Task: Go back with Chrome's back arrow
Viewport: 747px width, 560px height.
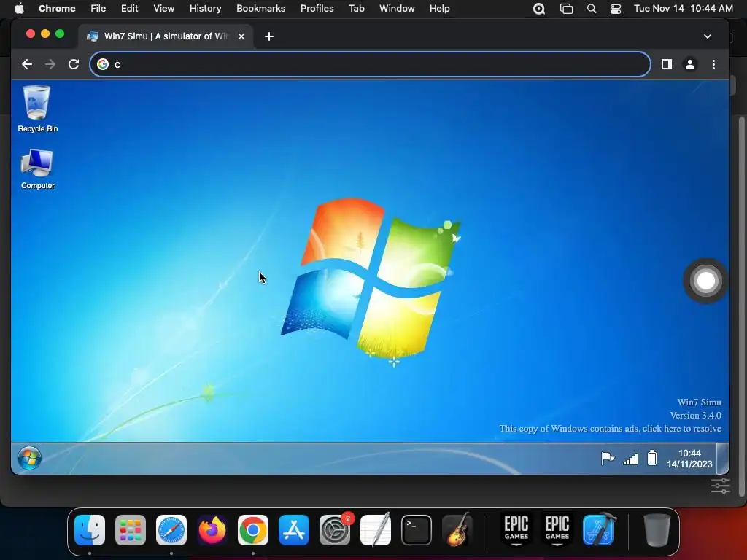Action: (x=27, y=64)
